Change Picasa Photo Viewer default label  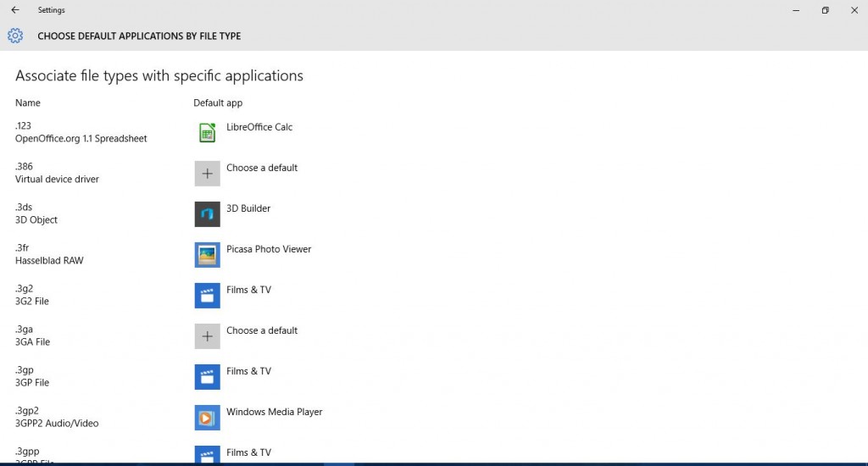[x=269, y=249]
